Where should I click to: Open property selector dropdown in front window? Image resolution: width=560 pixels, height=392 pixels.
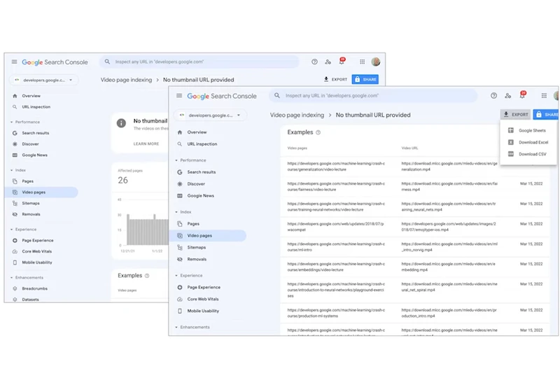click(x=211, y=115)
